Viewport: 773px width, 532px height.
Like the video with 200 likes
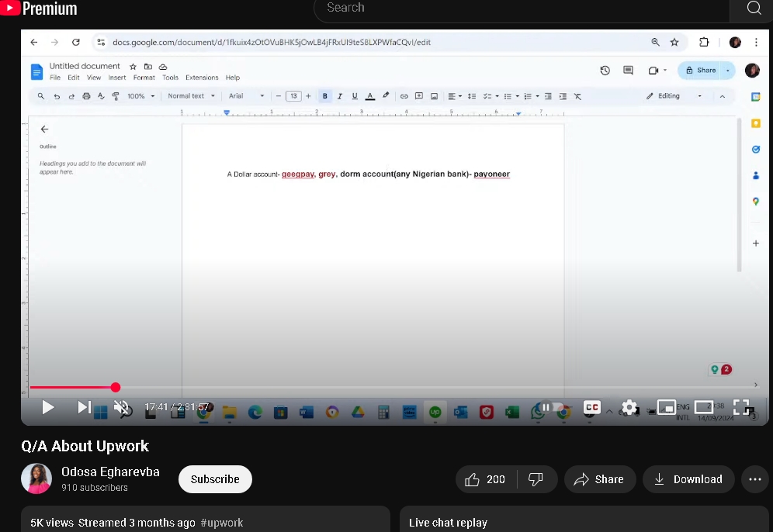coord(486,479)
